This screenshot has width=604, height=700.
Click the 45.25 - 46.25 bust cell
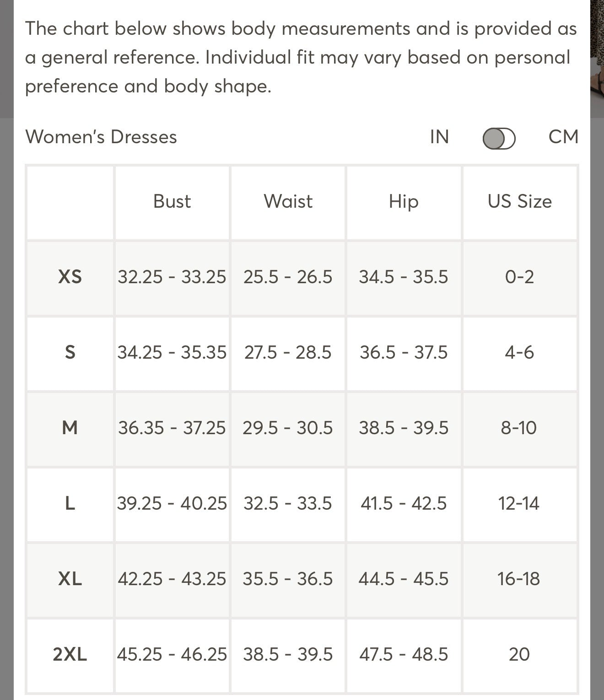click(x=172, y=655)
